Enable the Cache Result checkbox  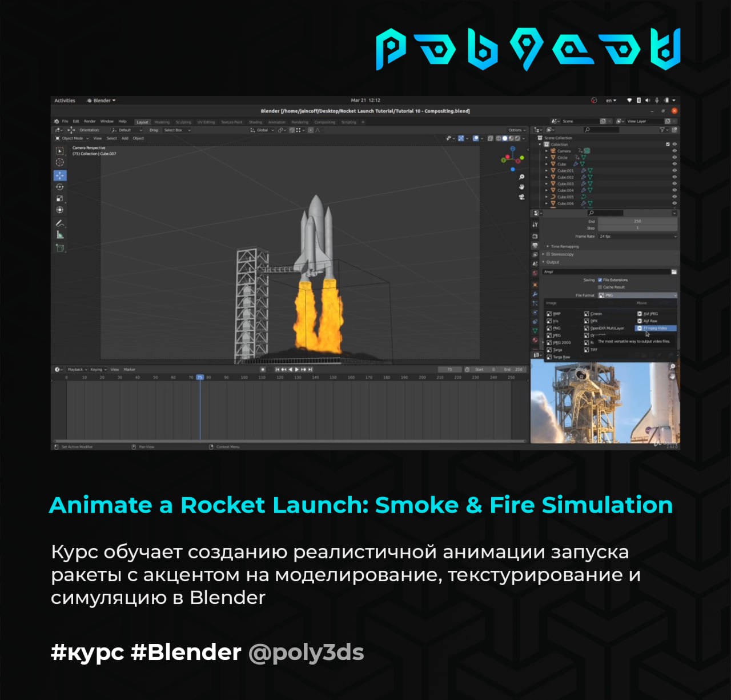(600, 287)
